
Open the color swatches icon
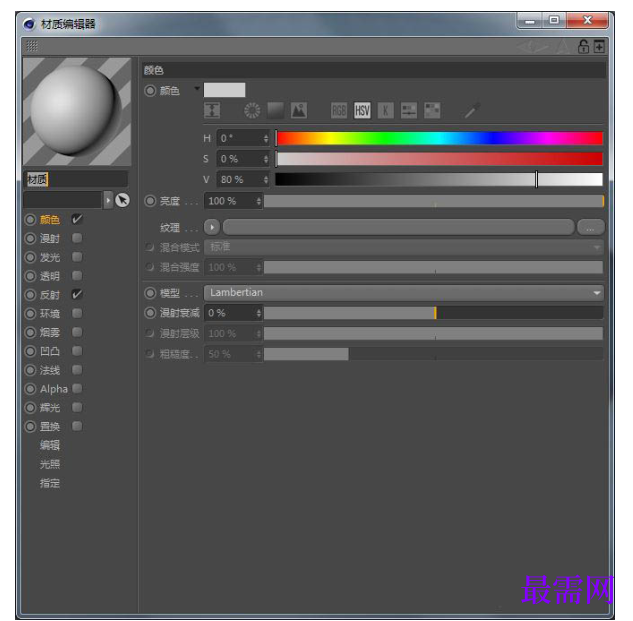click(432, 110)
